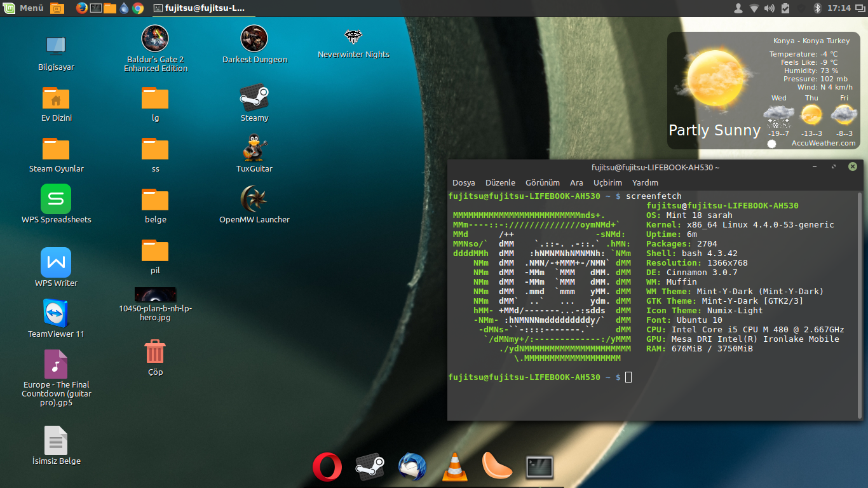Click the 'Konya - Konya Turkey' location text
Viewport: 868px width, 488px height.
click(x=811, y=41)
